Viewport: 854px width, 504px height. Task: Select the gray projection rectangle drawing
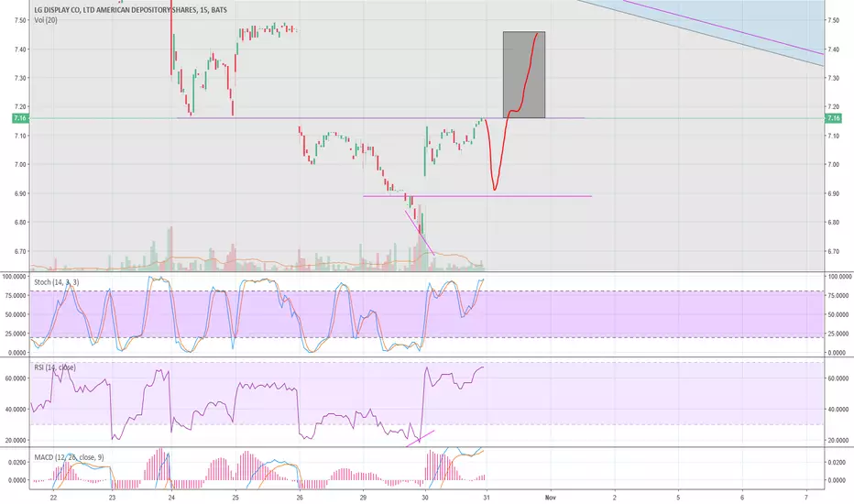tap(524, 74)
